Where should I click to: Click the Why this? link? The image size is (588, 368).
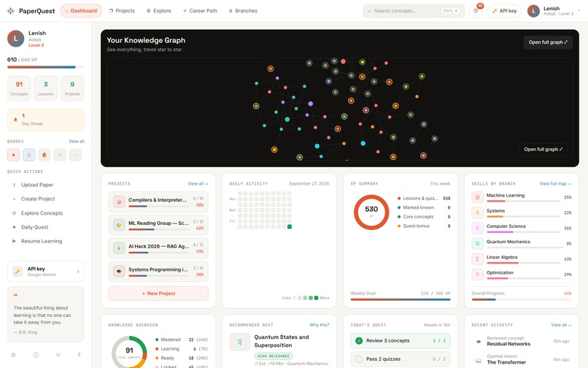tap(320, 325)
